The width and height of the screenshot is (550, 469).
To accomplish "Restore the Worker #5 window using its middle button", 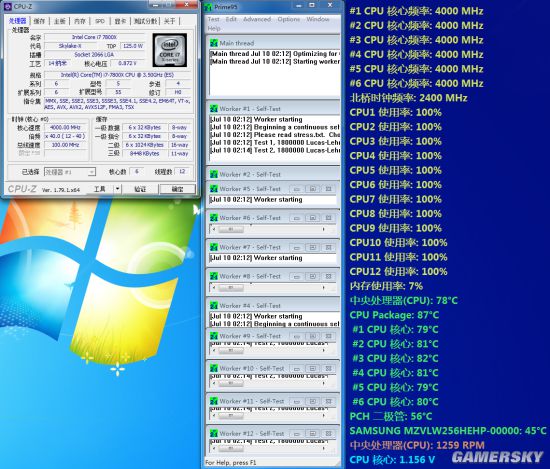I will pyautogui.click(x=312, y=189).
